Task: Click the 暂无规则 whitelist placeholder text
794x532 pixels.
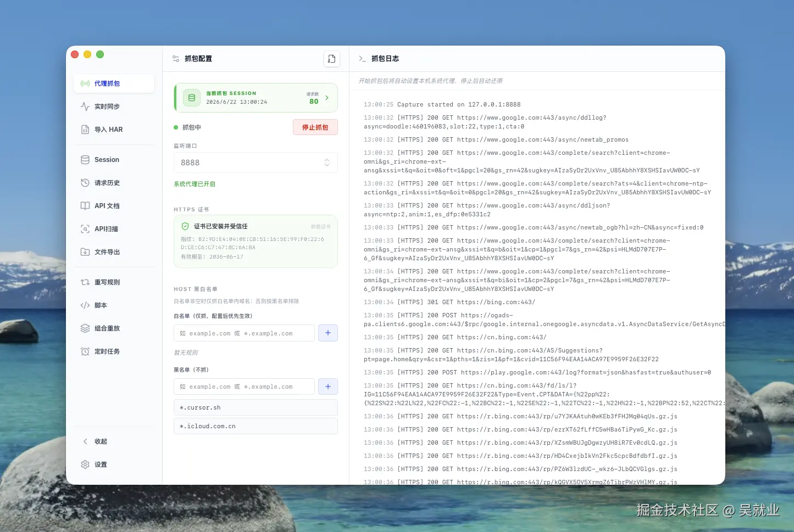Action: pos(186,352)
